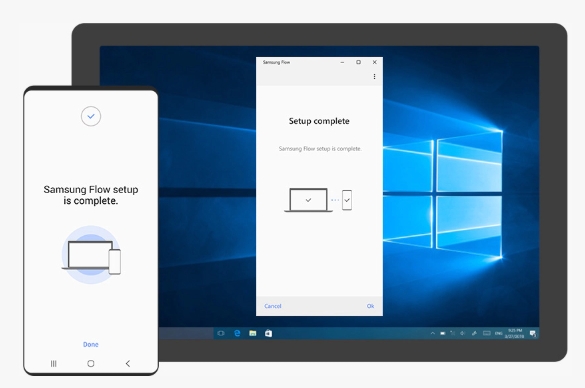Tap the checkmark circle on the phone
The image size is (585, 388).
(91, 116)
